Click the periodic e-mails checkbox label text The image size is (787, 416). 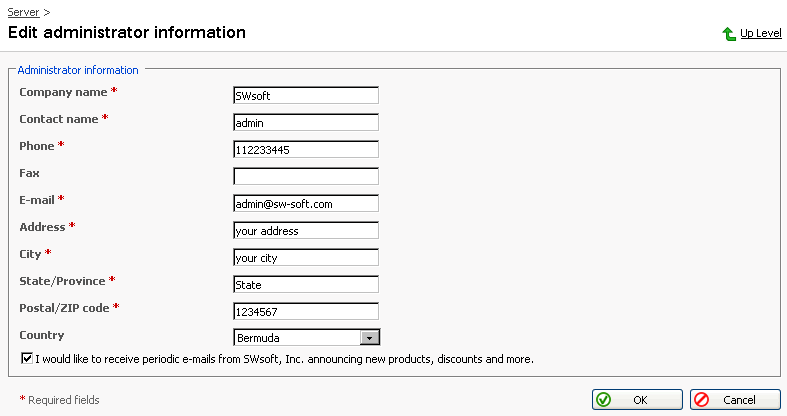[284, 359]
